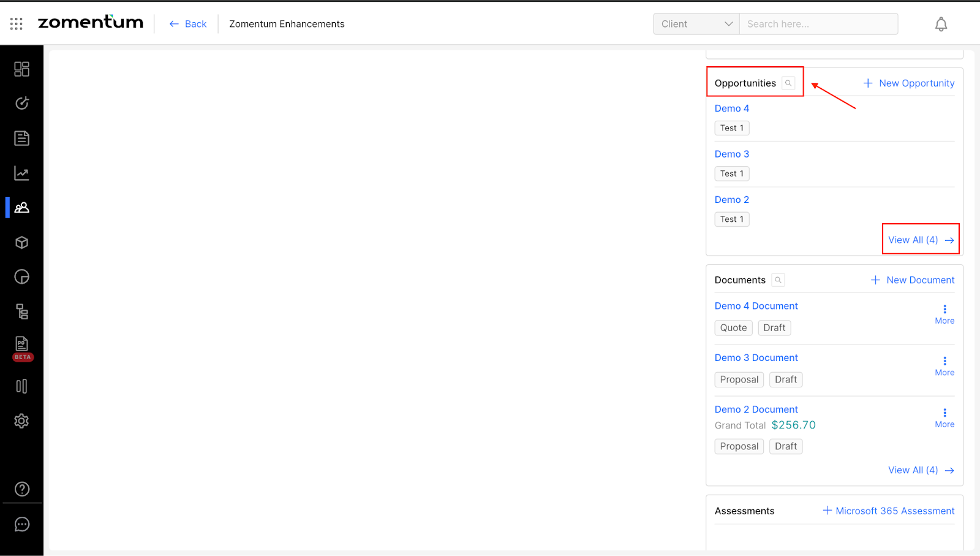Click the $256.70 grand total value
This screenshot has height=556, width=980.
pyautogui.click(x=793, y=425)
